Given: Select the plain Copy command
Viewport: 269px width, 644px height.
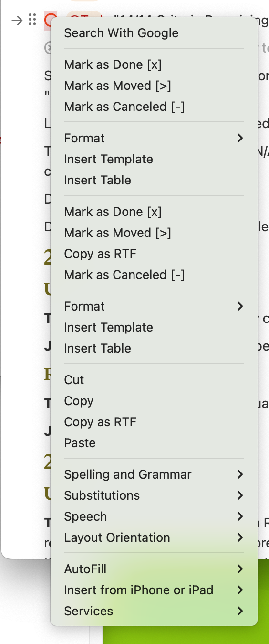Looking at the screenshot, I should [x=79, y=401].
